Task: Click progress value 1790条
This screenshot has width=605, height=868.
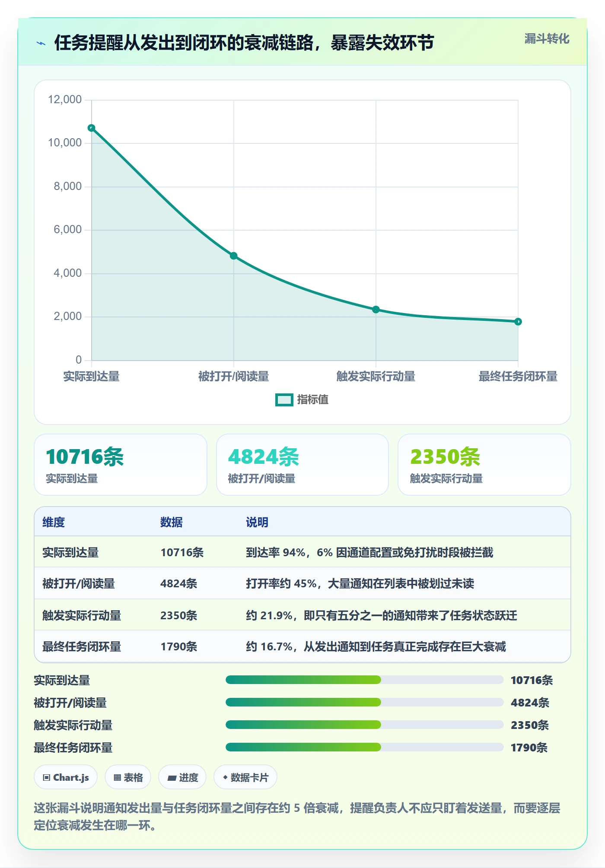Action: tap(529, 748)
